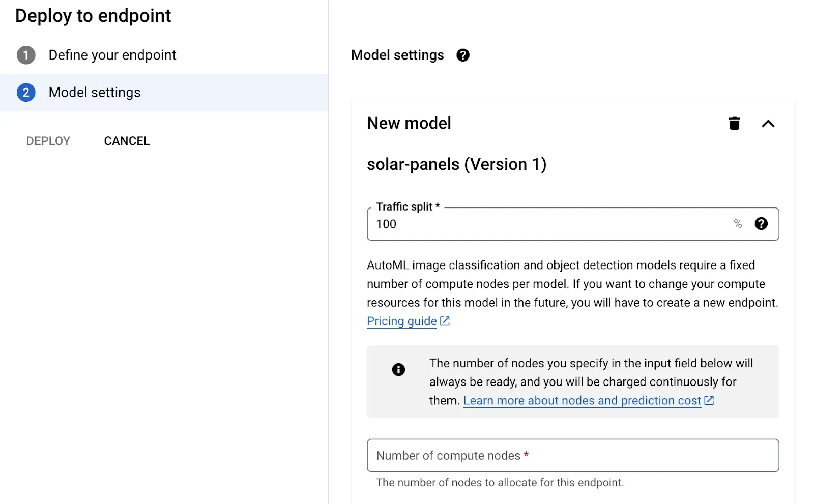Viewport: 814px width, 504px height.
Task: Click the solar-panels (Version 1) heading
Action: click(x=456, y=164)
